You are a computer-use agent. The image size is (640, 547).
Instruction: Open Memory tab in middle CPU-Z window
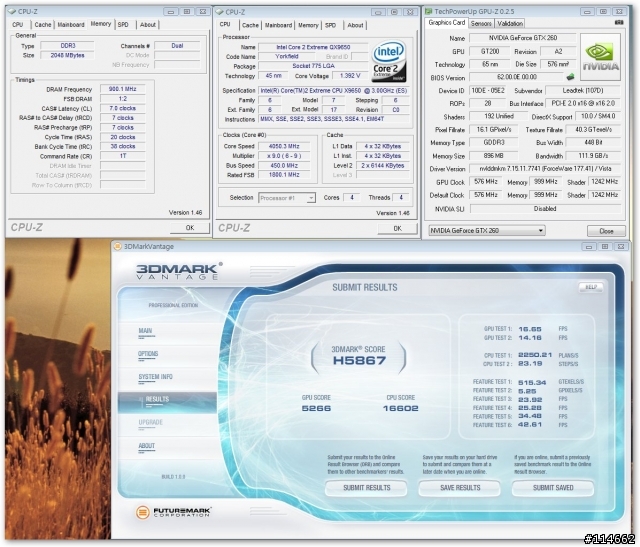pos(308,25)
